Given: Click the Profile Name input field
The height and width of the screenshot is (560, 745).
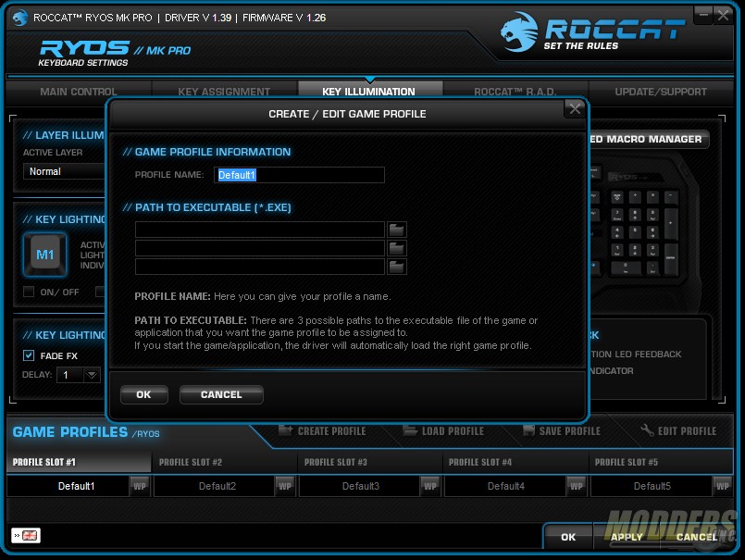Looking at the screenshot, I should coord(299,175).
